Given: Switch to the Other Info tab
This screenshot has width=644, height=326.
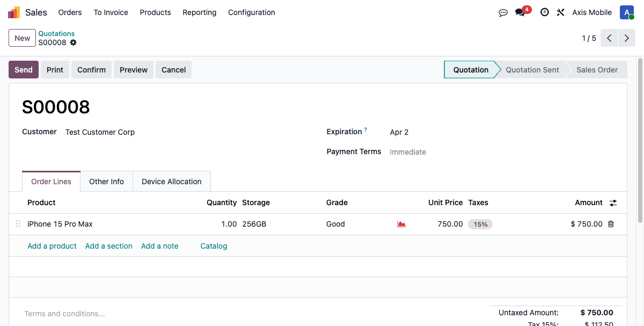Looking at the screenshot, I should [x=106, y=182].
